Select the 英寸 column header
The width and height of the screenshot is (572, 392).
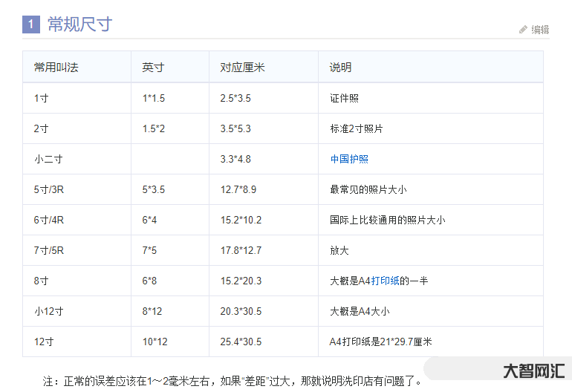pos(153,68)
